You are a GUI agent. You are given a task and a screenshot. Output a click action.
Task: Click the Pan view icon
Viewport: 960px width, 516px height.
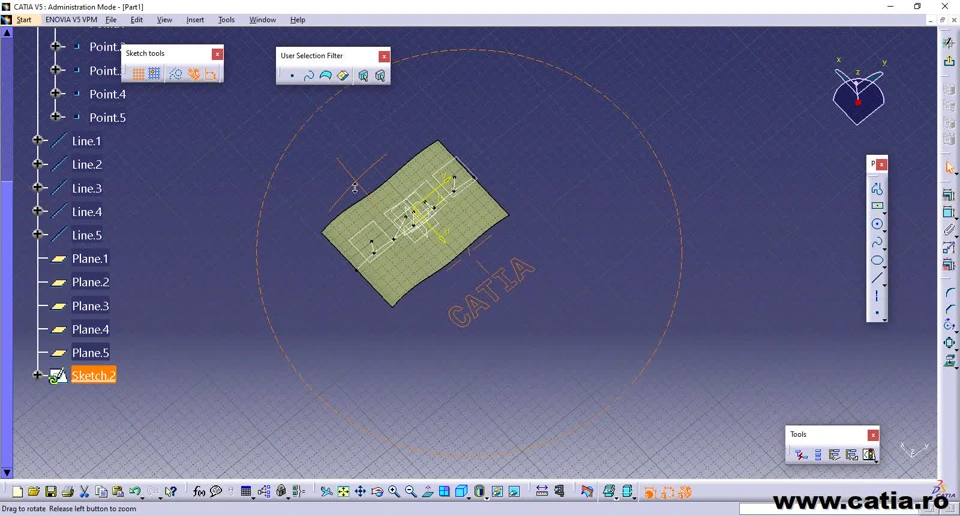(360, 492)
